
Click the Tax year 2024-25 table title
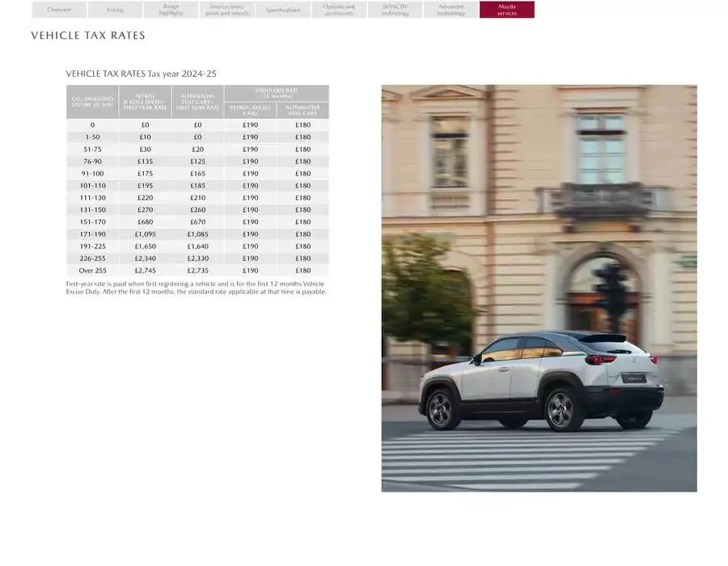coord(141,74)
